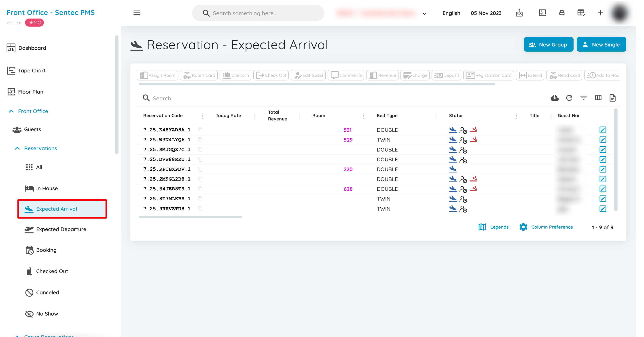The image size is (644, 337).
Task: Click the birthday cake icon in header
Action: point(519,13)
